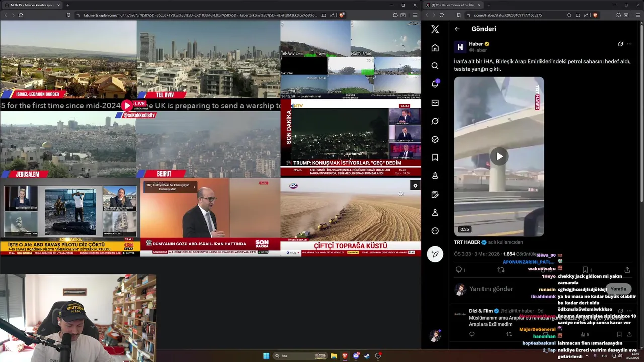
Task: Click the repost icon under the post
Action: 501,270
